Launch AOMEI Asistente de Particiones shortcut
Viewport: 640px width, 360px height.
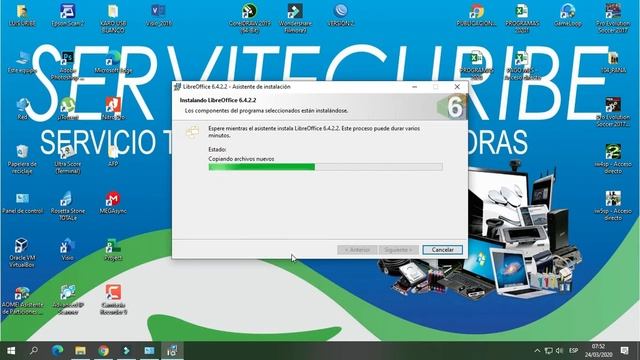pos(22,300)
